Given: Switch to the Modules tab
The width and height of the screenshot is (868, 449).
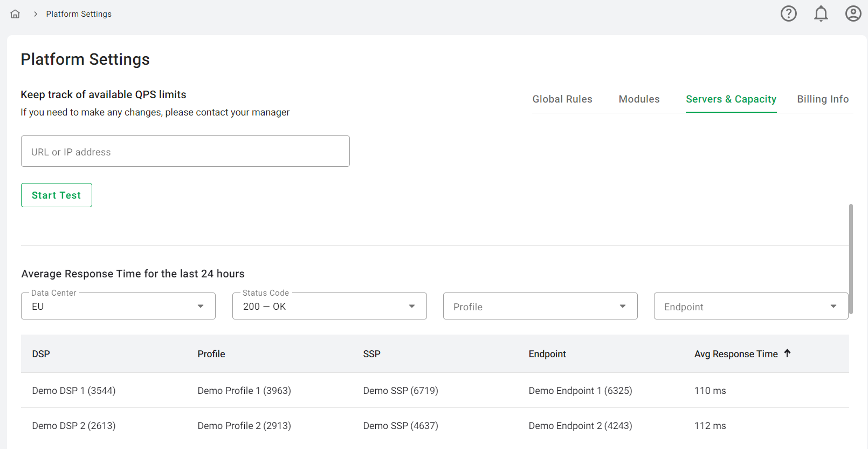Looking at the screenshot, I should point(639,99).
